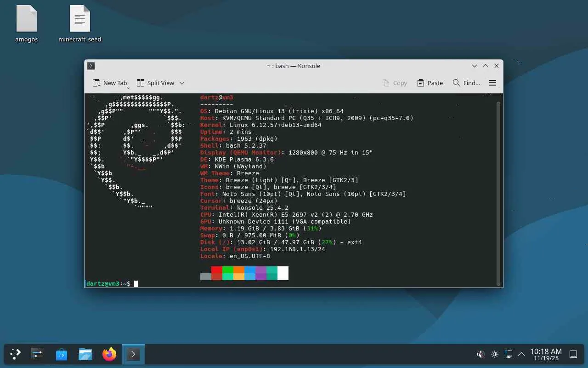Viewport: 588px width, 368px height.
Task: Open the clock showing 10:18 AM
Action: tap(546, 354)
